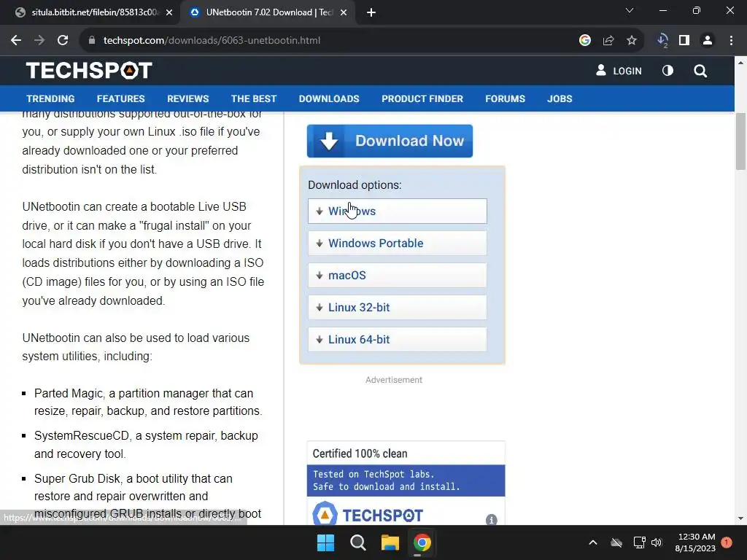The width and height of the screenshot is (747, 560).
Task: Open TechSpot site search magnifier
Action: click(x=700, y=71)
